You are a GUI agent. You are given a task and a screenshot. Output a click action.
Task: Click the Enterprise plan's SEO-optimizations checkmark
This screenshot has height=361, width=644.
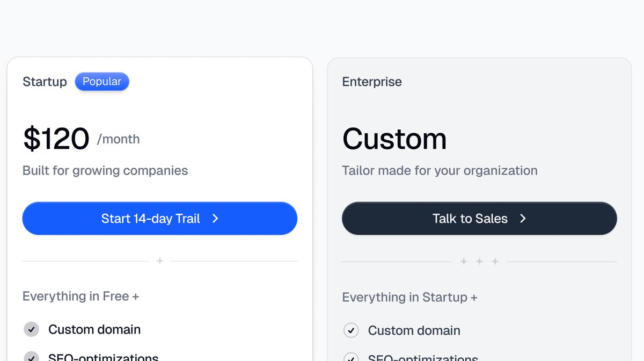click(351, 357)
